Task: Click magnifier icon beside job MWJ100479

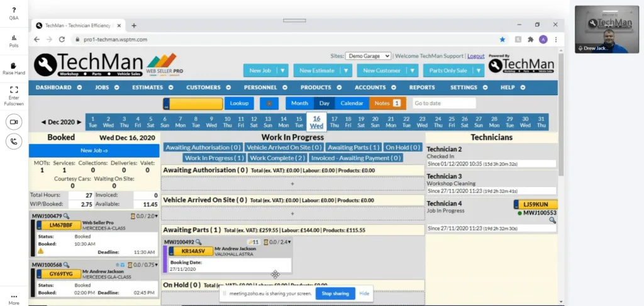Action: [x=66, y=217]
